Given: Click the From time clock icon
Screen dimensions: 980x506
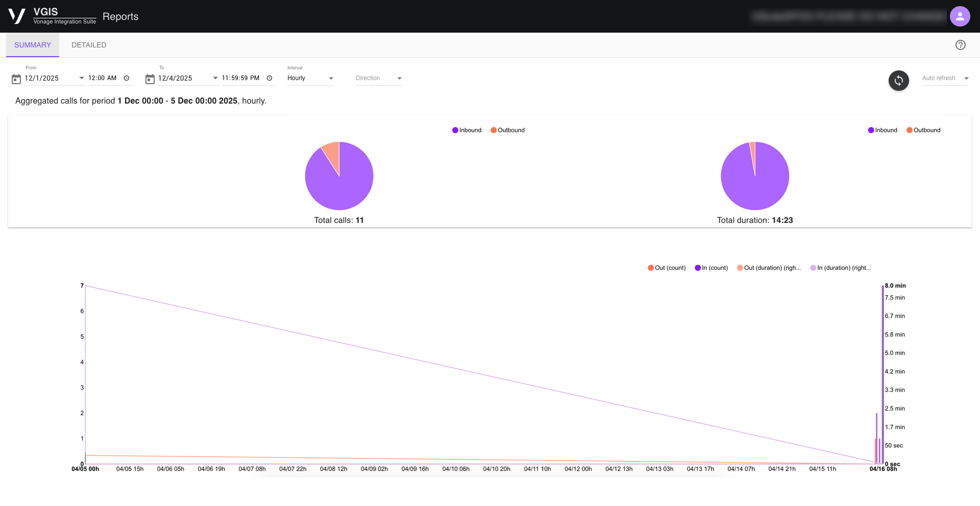Looking at the screenshot, I should [x=127, y=78].
